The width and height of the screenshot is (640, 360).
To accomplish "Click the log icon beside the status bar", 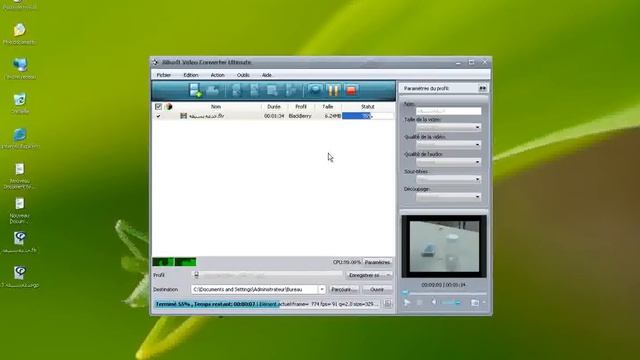I will click(x=388, y=304).
